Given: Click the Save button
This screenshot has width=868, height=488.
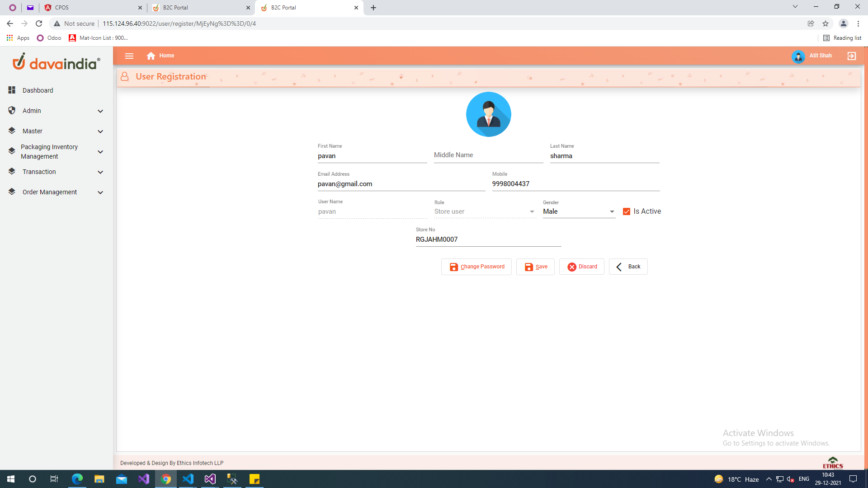Looking at the screenshot, I should click(535, 267).
